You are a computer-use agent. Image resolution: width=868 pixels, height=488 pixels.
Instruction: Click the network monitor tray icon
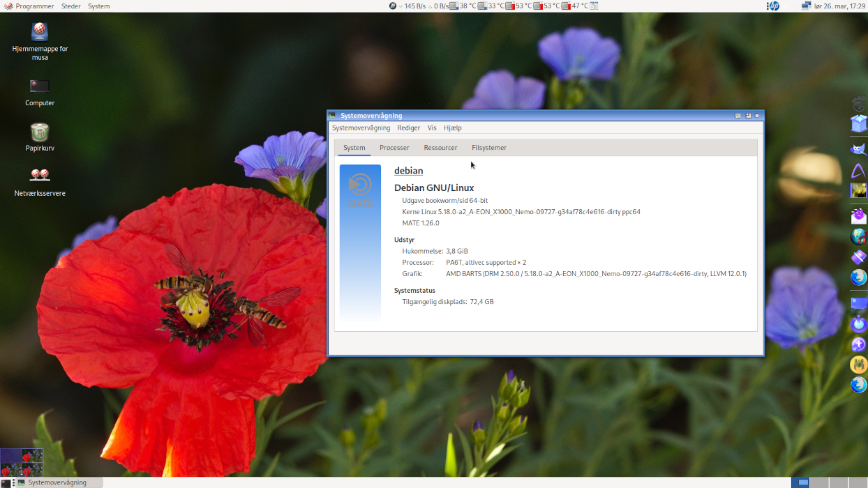coord(807,6)
